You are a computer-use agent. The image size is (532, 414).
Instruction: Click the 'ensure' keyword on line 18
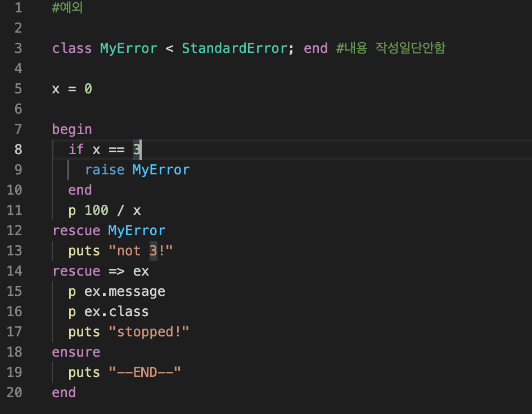click(76, 352)
